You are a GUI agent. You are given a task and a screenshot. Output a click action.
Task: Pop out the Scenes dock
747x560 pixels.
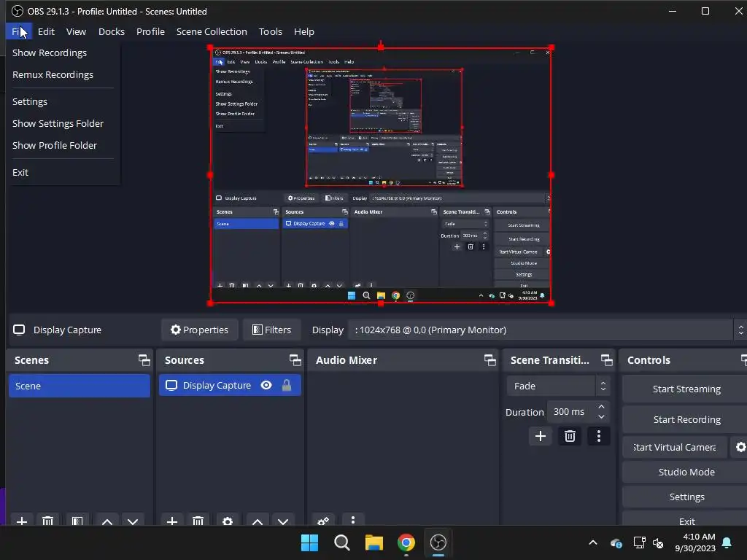pyautogui.click(x=144, y=360)
